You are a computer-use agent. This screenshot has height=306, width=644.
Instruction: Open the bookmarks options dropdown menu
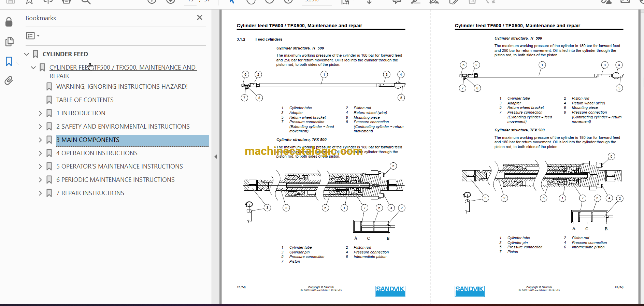coord(33,35)
